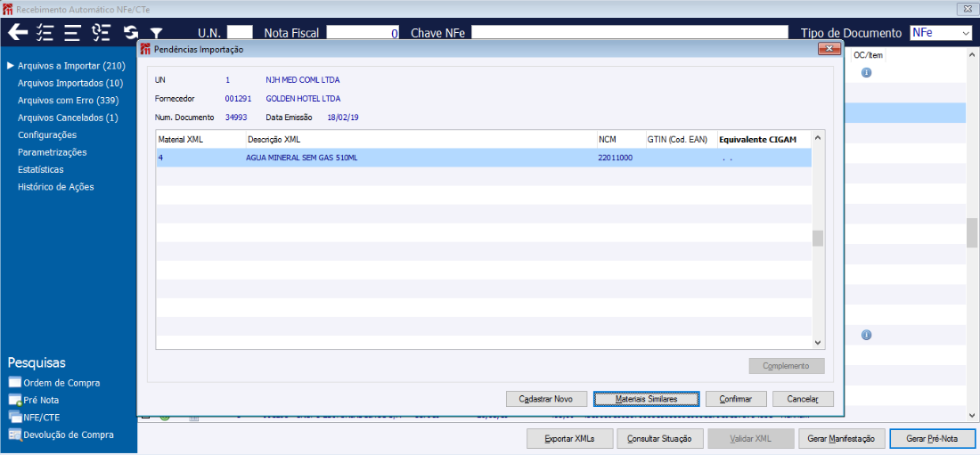980x455 pixels.
Task: Open Arquivos Cancelados (1)
Action: click(x=68, y=118)
